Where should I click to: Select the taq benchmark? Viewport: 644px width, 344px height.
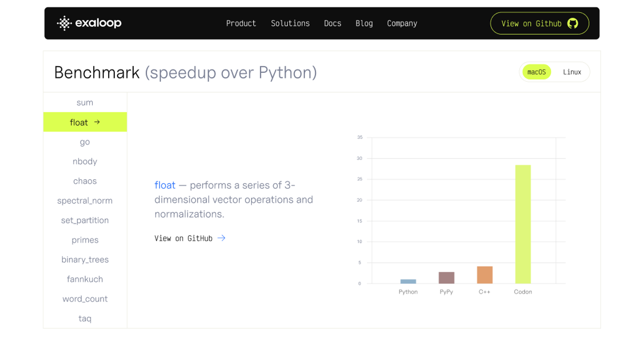(85, 318)
